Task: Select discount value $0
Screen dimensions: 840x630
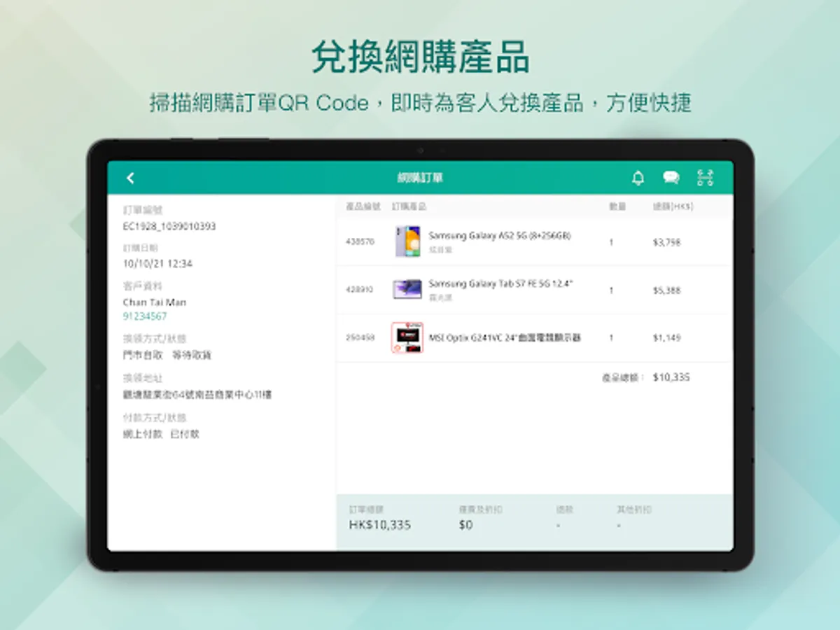Action: click(466, 525)
